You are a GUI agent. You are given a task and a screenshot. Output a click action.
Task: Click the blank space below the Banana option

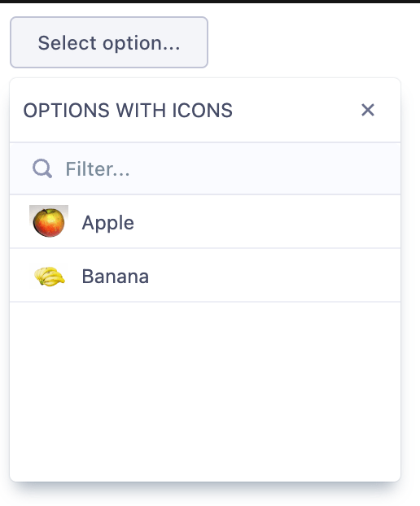[205, 391]
